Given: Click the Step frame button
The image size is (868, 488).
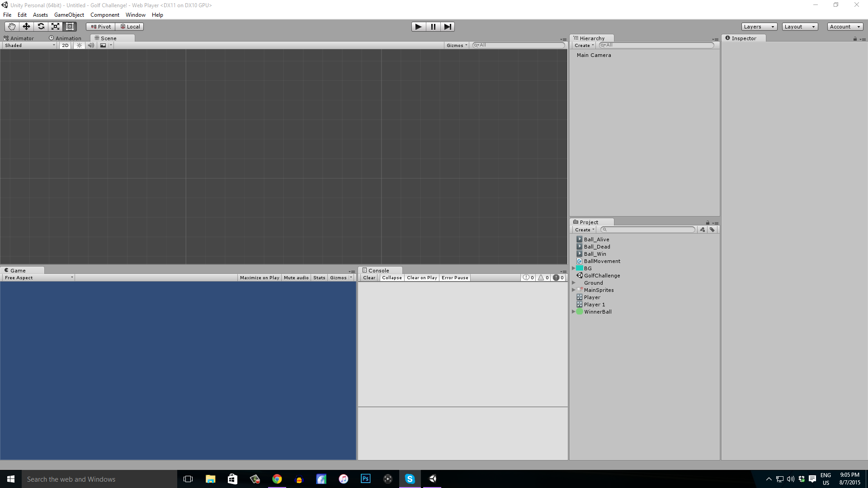Looking at the screenshot, I should click(x=448, y=27).
